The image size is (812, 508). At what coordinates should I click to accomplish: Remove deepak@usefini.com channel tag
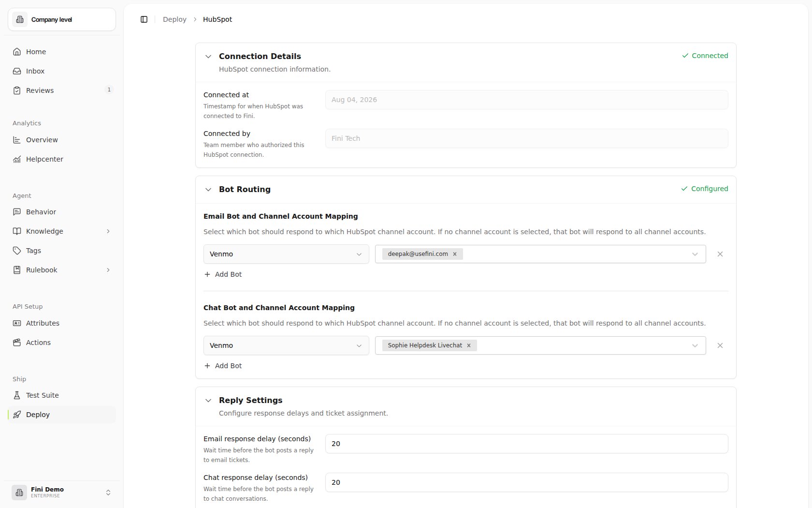point(455,254)
